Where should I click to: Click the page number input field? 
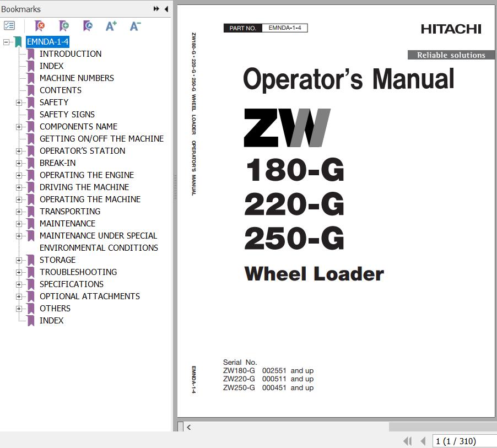tap(464, 441)
